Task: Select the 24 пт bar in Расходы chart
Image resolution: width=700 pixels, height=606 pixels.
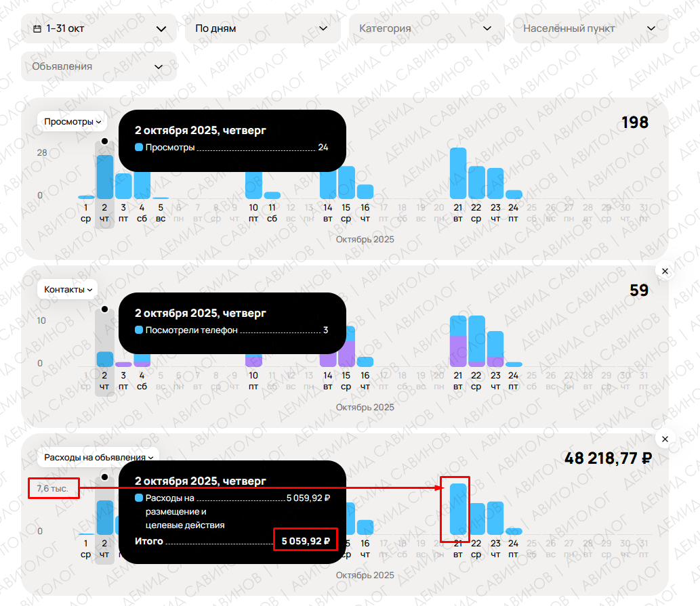Action: coord(514,532)
